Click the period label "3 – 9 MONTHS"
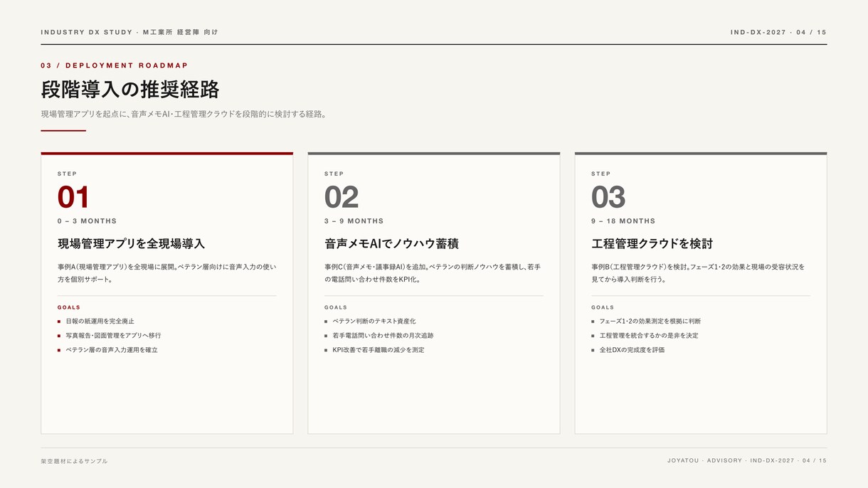 click(354, 221)
